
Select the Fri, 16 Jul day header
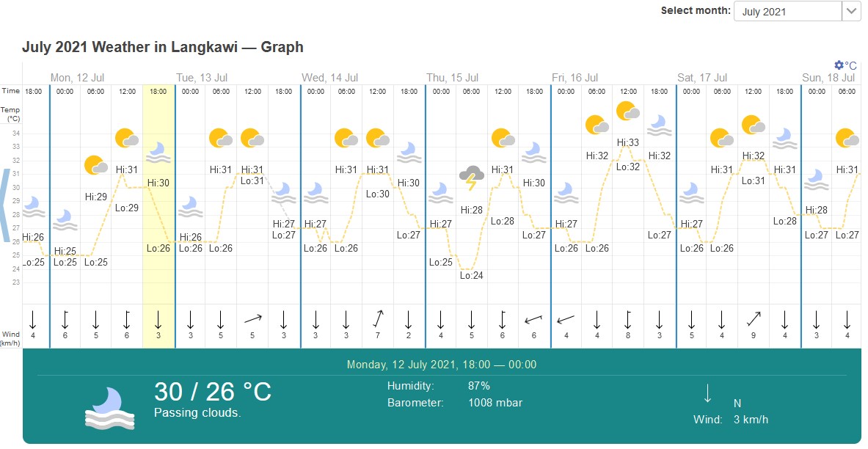tap(575, 78)
